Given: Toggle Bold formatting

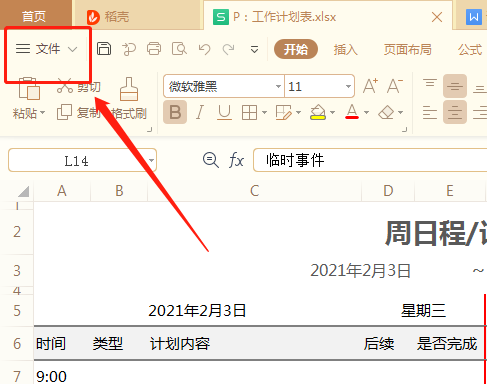Looking at the screenshot, I should [175, 112].
